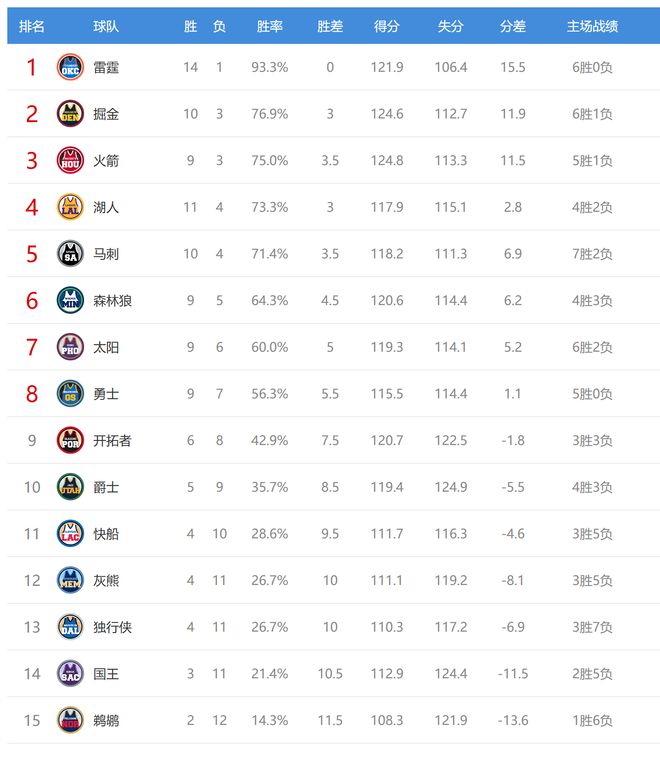
Task: Open the 森林狼 team name link
Action: tap(112, 300)
